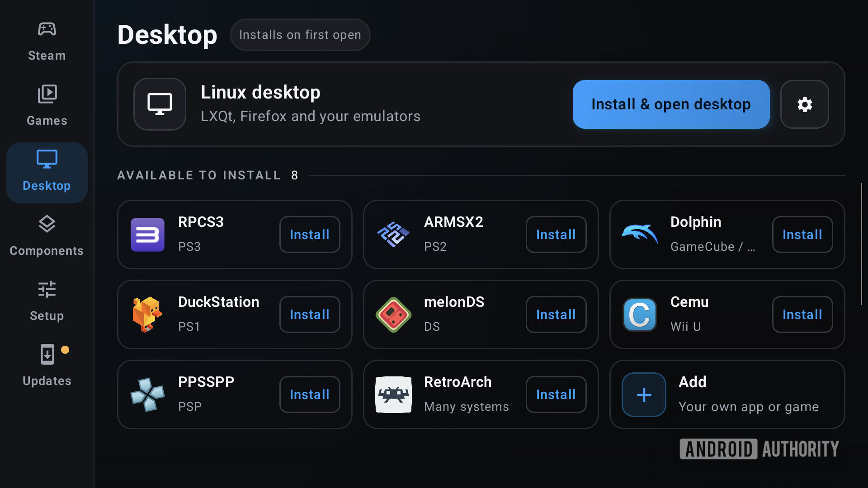Click 'Your own app or game' text
868x488 pixels.
749,407
